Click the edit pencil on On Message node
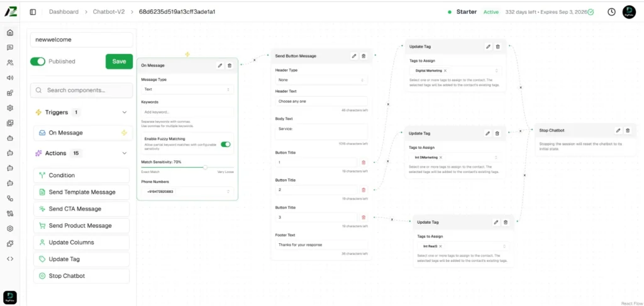644x306 pixels. tap(219, 65)
